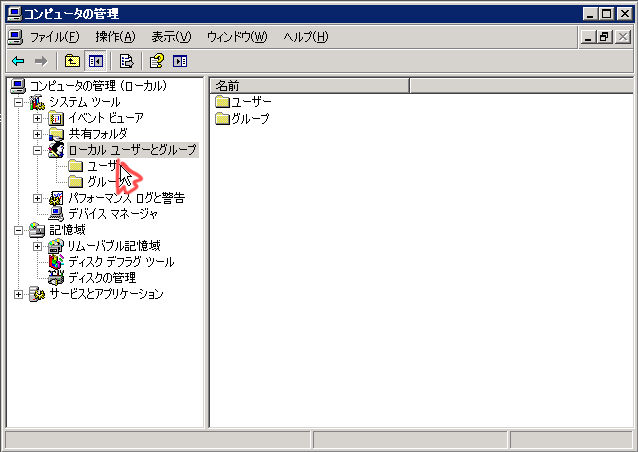Image resolution: width=638 pixels, height=452 pixels.
Task: Click the ローカル ユーザーとグループ icon
Action: (56, 150)
